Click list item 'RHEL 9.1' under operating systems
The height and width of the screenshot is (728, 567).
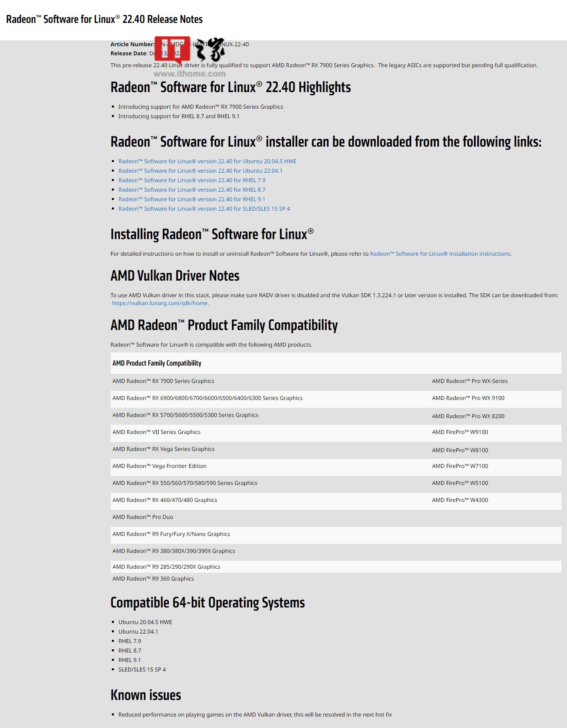[x=130, y=660]
